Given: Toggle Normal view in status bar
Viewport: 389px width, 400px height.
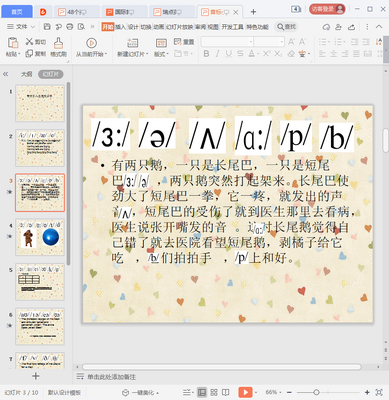Looking at the screenshot, I should [202, 392].
